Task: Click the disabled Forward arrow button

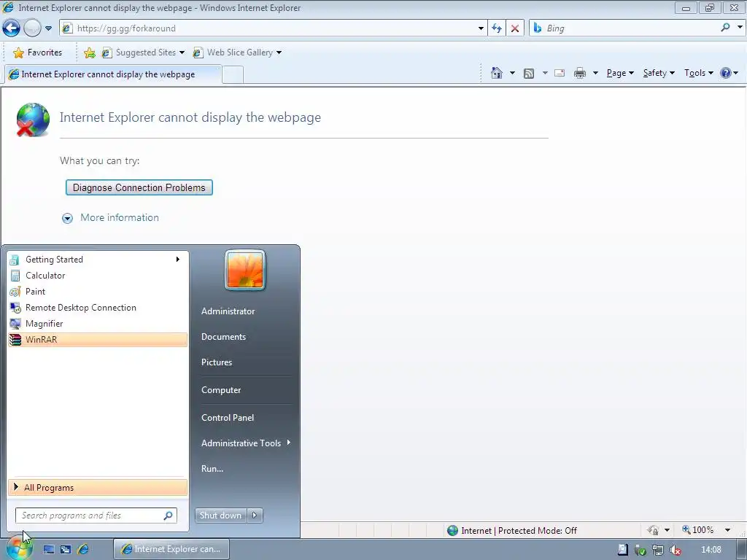Action: click(32, 28)
